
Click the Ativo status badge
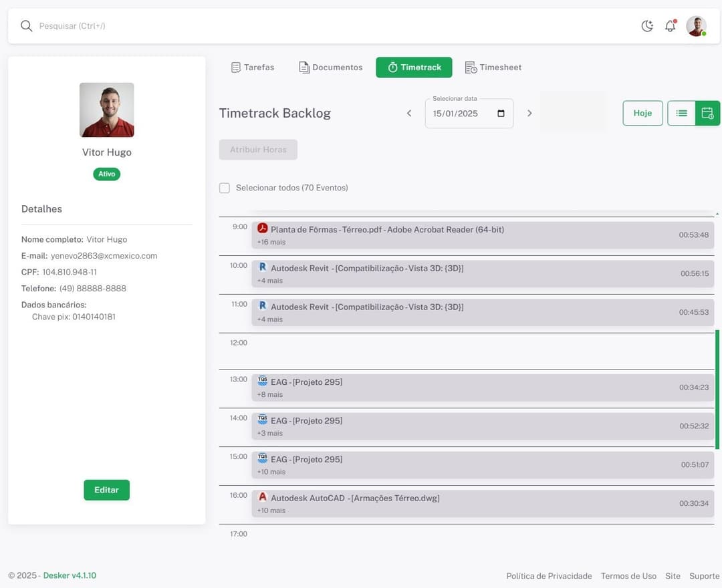[x=107, y=174]
